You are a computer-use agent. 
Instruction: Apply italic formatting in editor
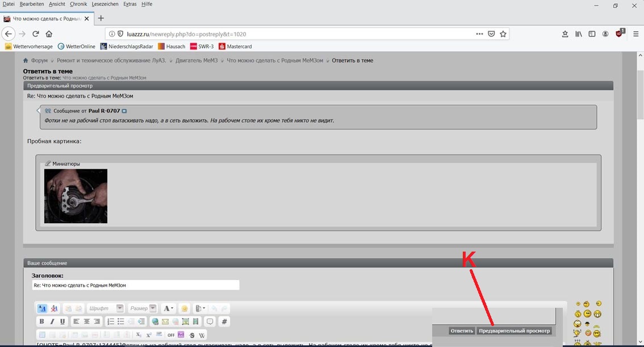pos(52,321)
